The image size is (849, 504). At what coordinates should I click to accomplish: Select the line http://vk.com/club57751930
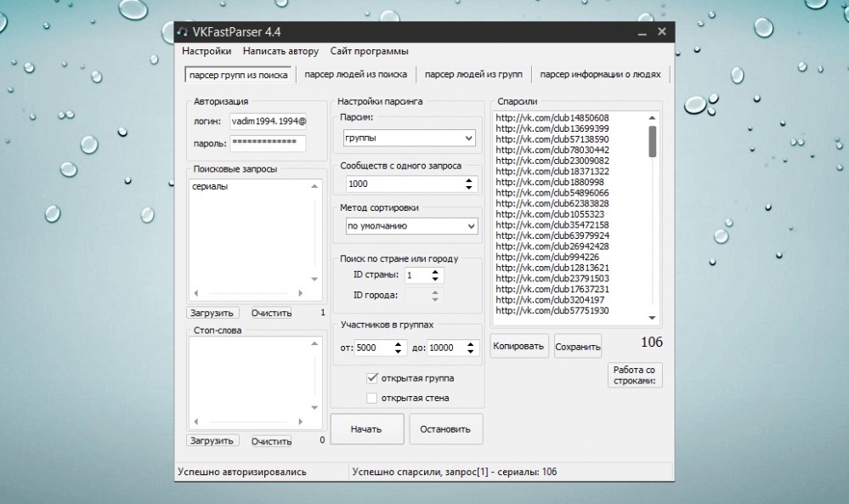pyautogui.click(x=552, y=311)
